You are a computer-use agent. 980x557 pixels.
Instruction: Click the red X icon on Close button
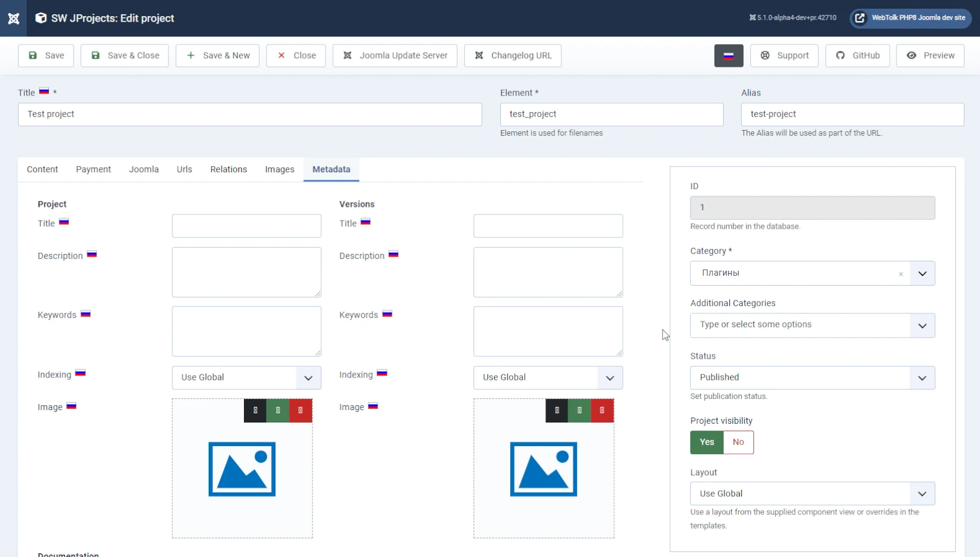[x=281, y=55]
